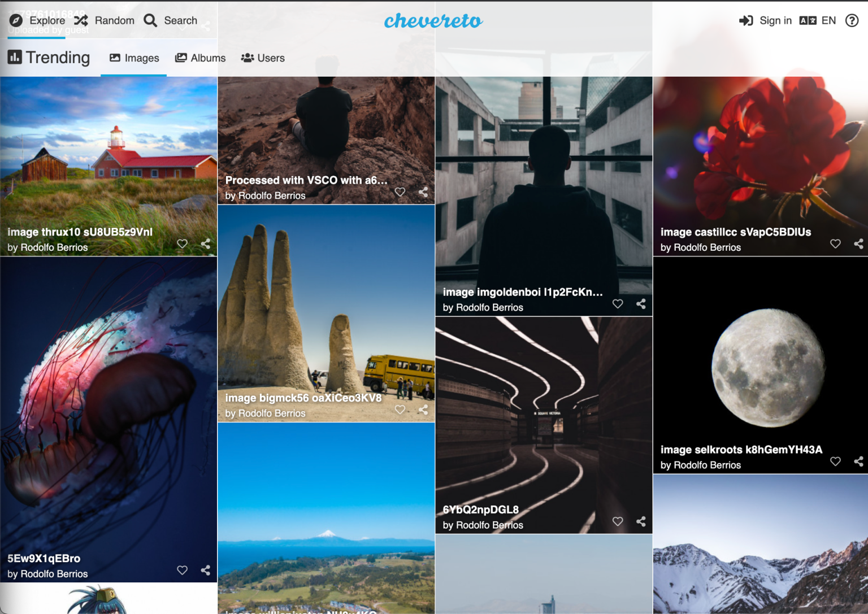868x614 pixels.
Task: Open the help question mark icon
Action: pyautogui.click(x=852, y=20)
